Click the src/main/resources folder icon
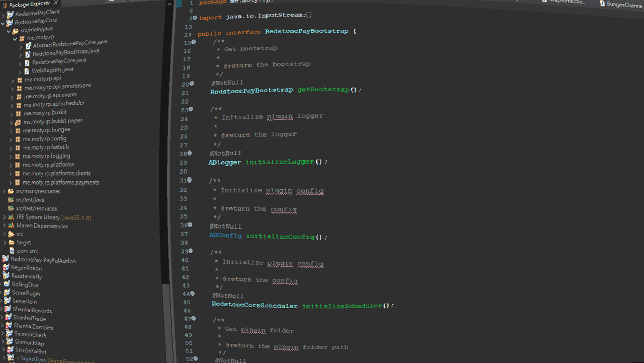644x363 pixels. tap(11, 191)
